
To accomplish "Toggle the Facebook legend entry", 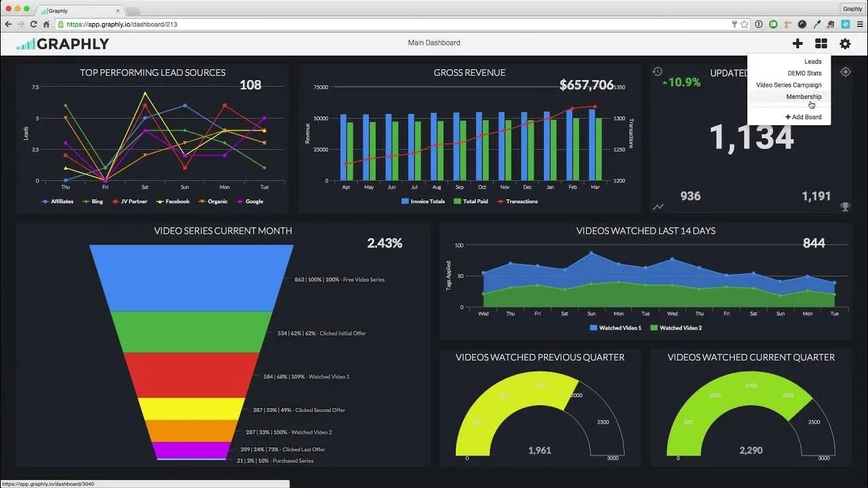I will (x=173, y=201).
